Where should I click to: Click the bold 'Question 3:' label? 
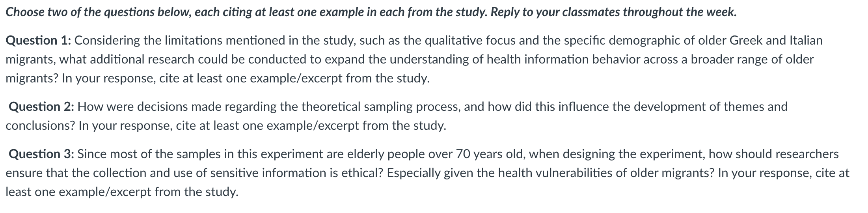pyautogui.click(x=41, y=154)
